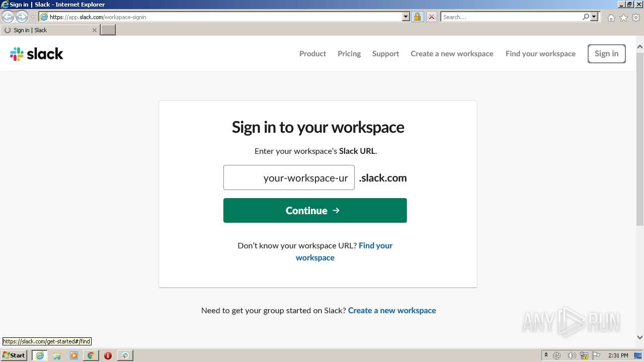644x362 pixels.
Task: Open the Product menu item
Action: tap(312, 54)
